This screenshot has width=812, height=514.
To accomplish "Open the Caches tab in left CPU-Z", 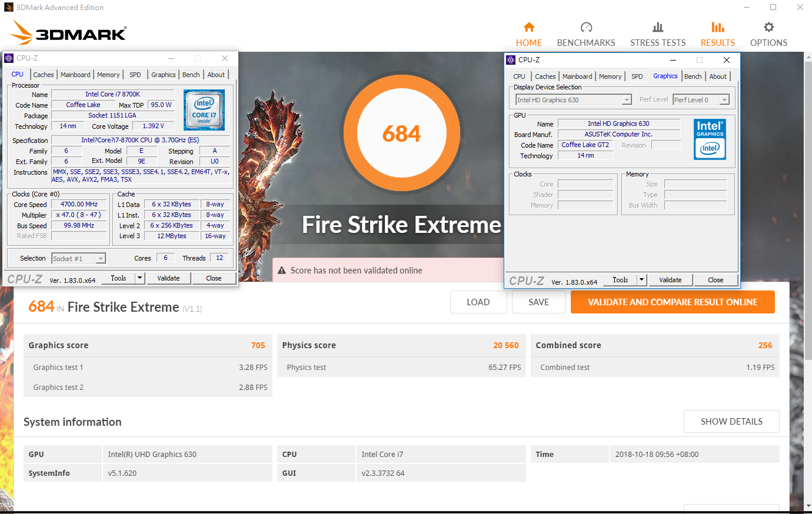I will tap(44, 75).
